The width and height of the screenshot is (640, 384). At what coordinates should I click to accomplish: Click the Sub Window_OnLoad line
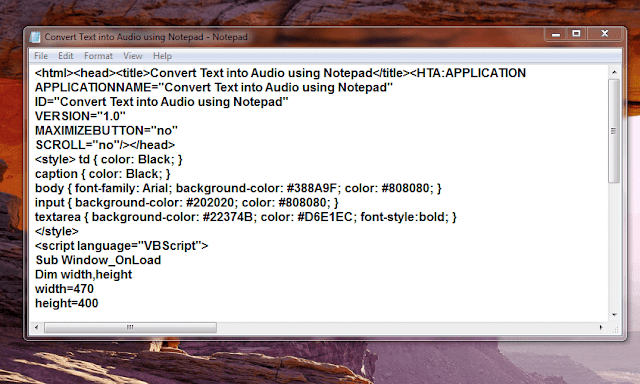pyautogui.click(x=98, y=260)
